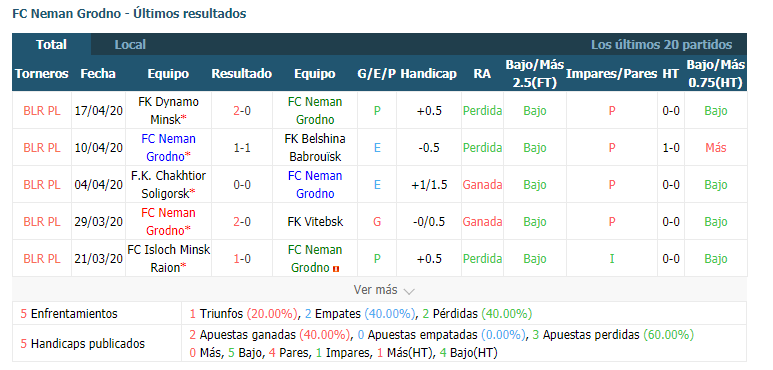
Task: Click the Fecha column header
Action: (x=98, y=74)
